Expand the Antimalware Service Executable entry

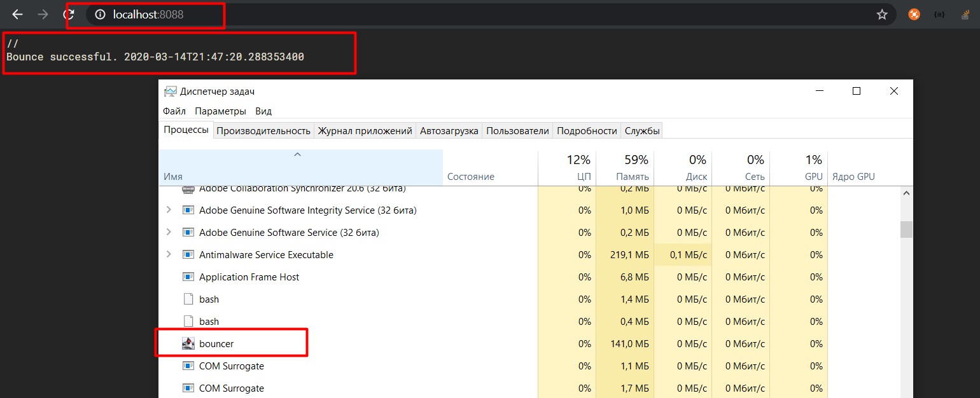(168, 254)
